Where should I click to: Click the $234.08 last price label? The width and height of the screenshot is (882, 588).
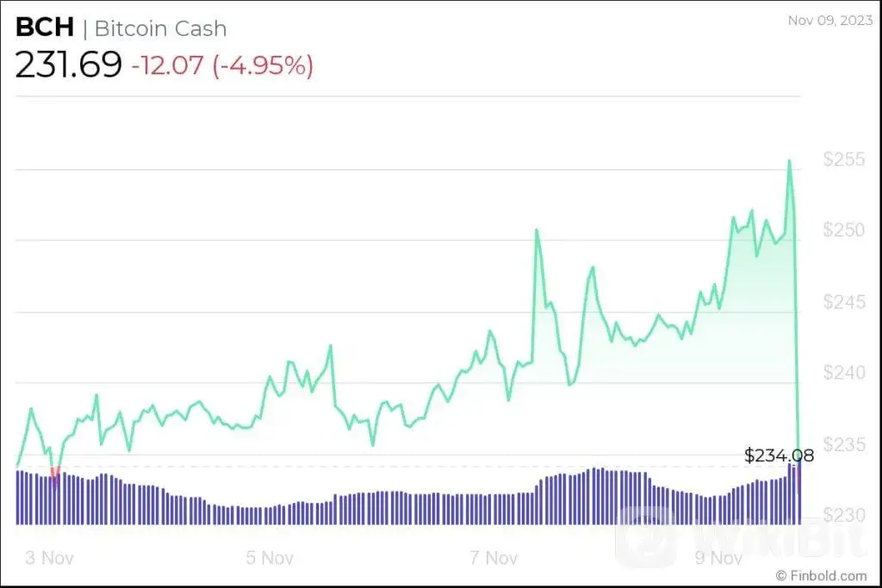tap(779, 455)
